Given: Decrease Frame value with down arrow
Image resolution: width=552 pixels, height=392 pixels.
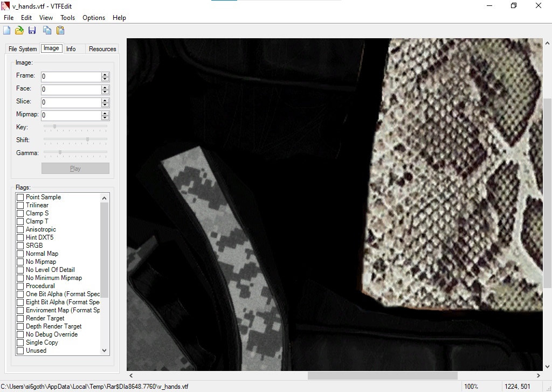Looking at the screenshot, I should [105, 79].
